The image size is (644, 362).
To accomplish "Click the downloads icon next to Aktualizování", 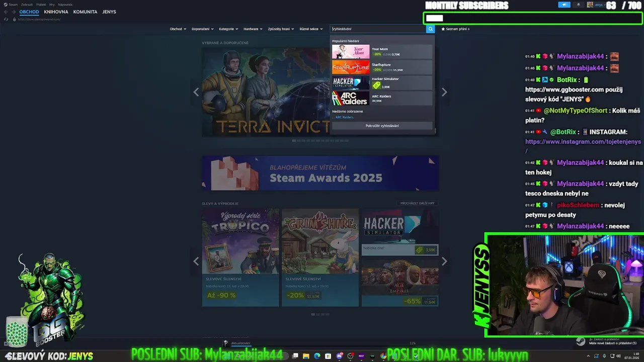I will pyautogui.click(x=226, y=343).
